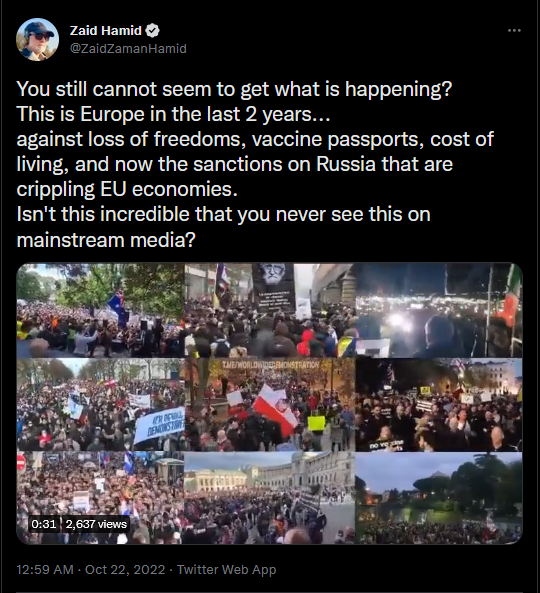540x593 pixels.
Task: Click the tweet text about sanctions on Russia
Action: (255, 164)
